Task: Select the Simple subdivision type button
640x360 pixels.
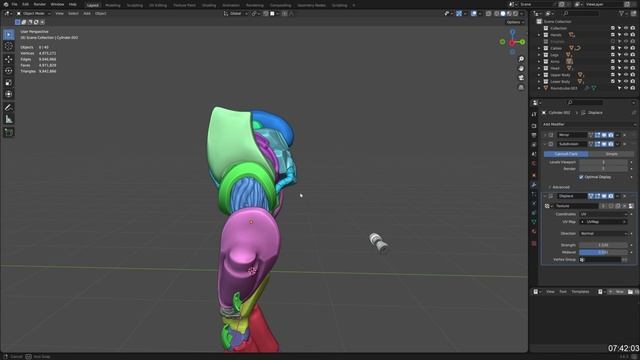Action: [x=611, y=154]
